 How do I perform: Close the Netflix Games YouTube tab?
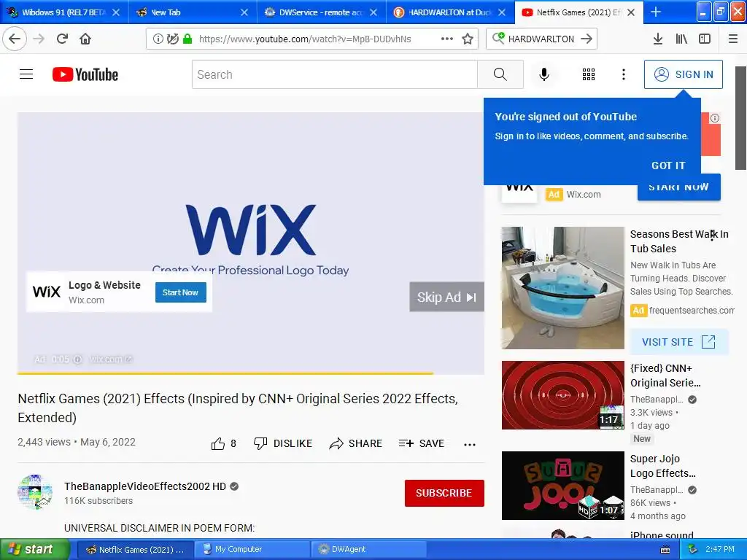[631, 12]
